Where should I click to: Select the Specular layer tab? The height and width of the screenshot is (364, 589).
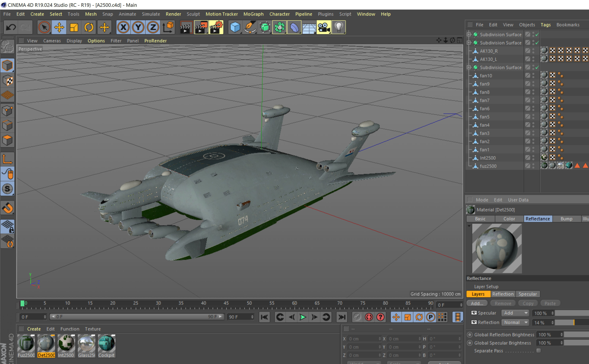(x=528, y=294)
